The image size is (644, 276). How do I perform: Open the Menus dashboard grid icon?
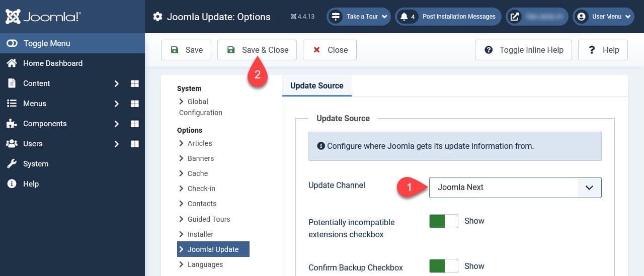coord(135,104)
